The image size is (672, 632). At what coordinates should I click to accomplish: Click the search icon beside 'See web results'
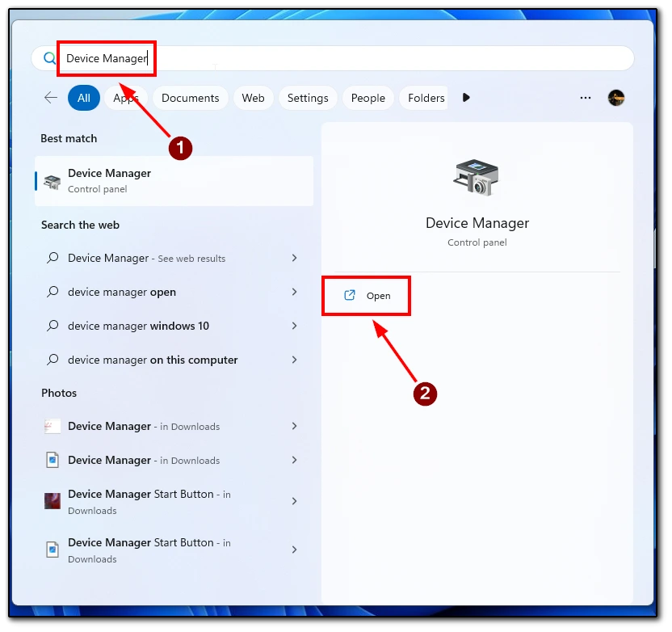52,258
